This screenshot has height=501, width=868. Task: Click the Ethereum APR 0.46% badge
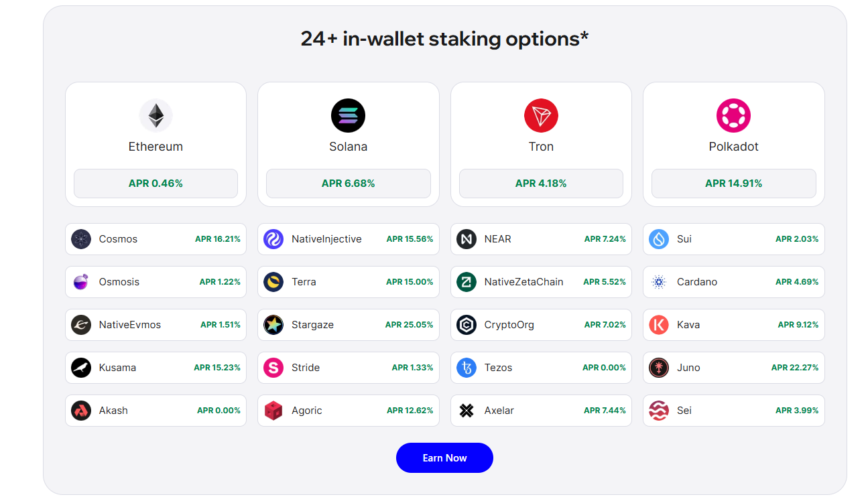tap(156, 184)
